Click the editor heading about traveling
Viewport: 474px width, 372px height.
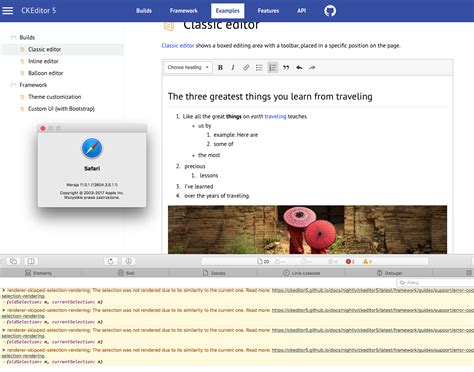(x=270, y=97)
